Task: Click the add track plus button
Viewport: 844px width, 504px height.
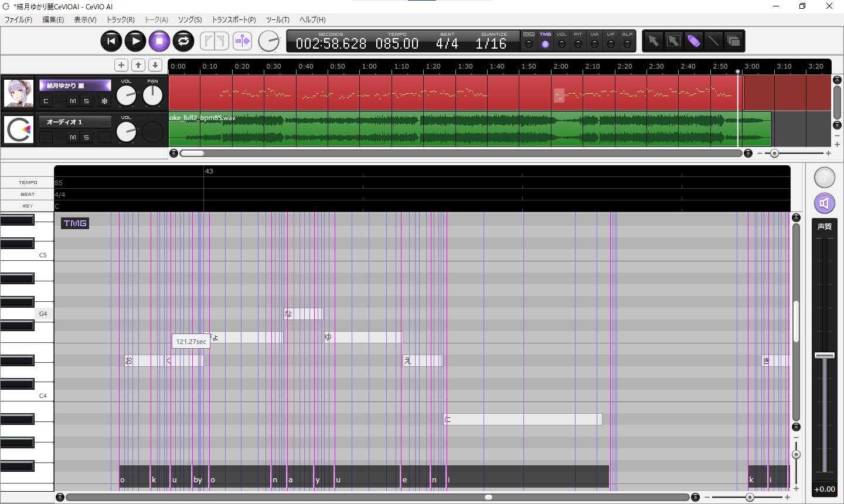Action: tap(121, 65)
